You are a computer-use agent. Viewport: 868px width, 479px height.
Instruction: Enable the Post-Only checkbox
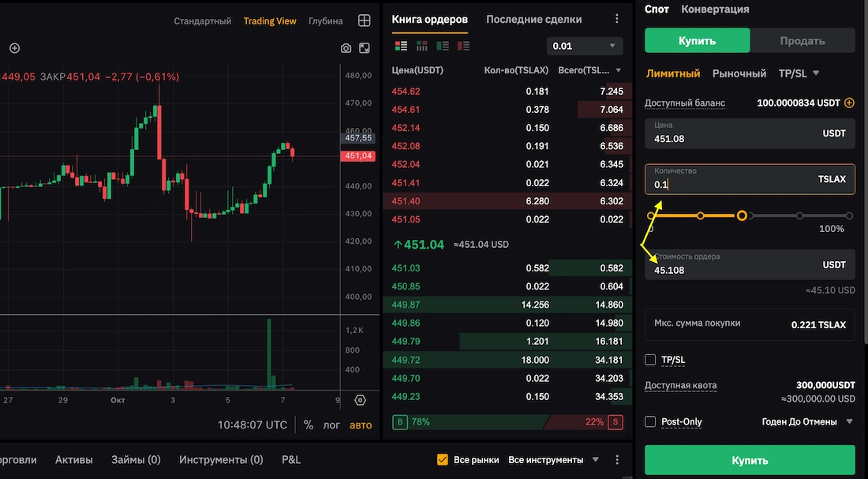click(x=650, y=421)
